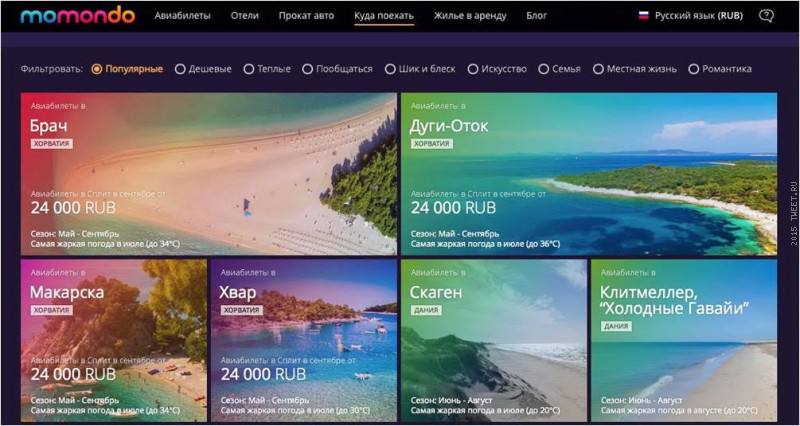Select the Романтика radio filter
The image size is (800, 426).
(720, 69)
